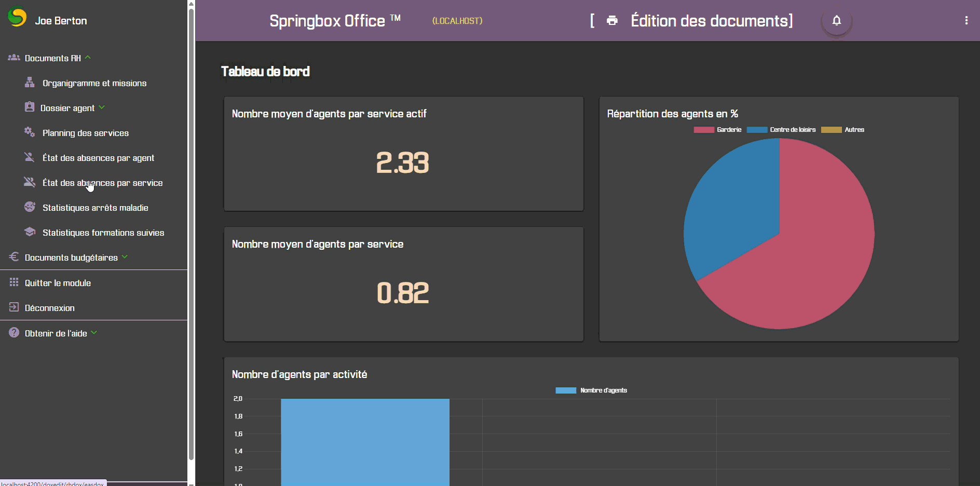
Task: Click the Springbox logo icon beside Joe Berton
Action: (x=17, y=17)
